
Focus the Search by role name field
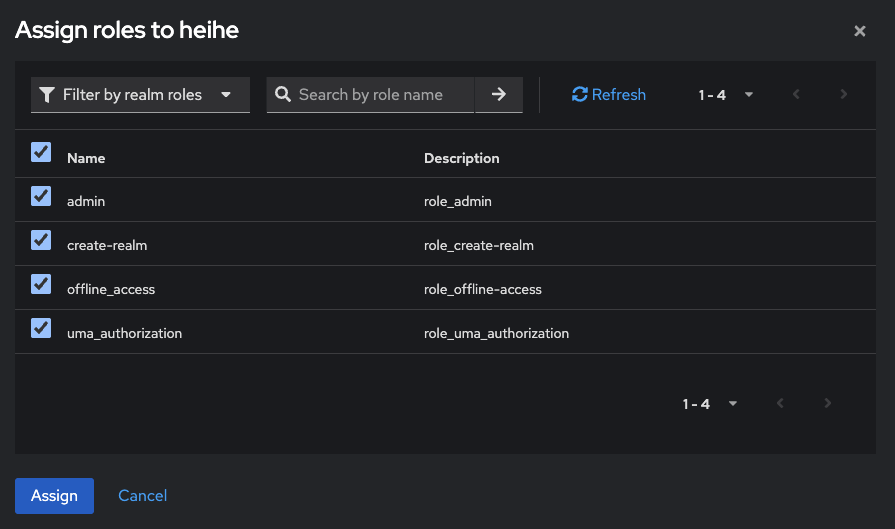[x=380, y=95]
